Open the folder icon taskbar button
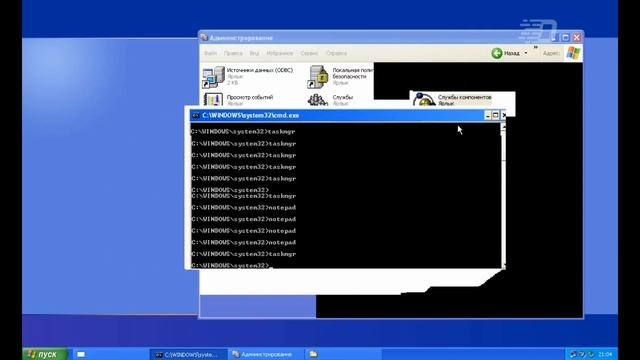 (313, 354)
